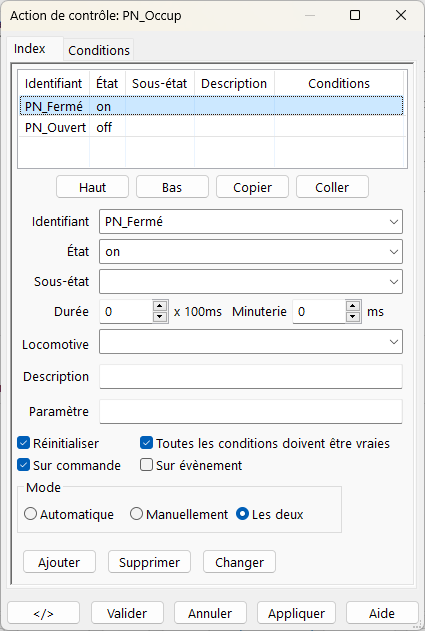The height and width of the screenshot is (631, 425).
Task: Click into the Durée number field
Action: tap(126, 311)
